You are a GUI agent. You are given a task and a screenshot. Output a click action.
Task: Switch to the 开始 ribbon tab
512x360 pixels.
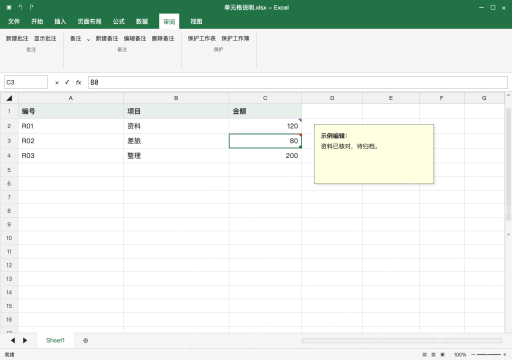(37, 22)
